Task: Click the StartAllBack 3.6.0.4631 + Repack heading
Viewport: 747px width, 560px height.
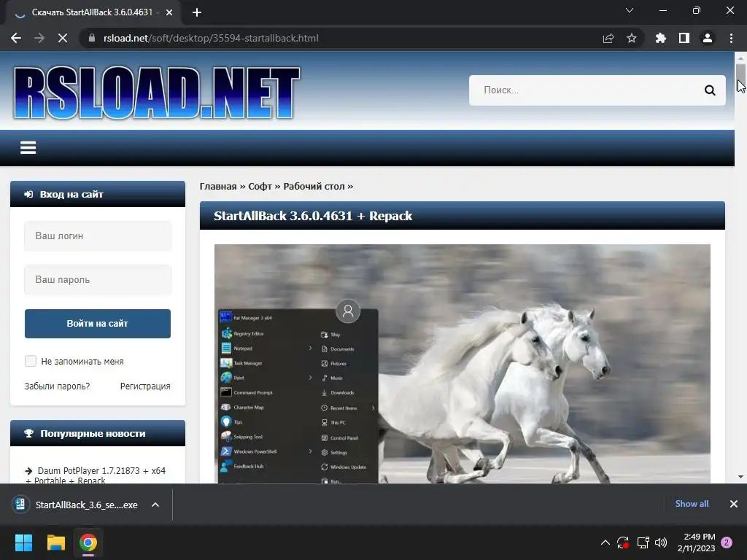Action: [313, 216]
